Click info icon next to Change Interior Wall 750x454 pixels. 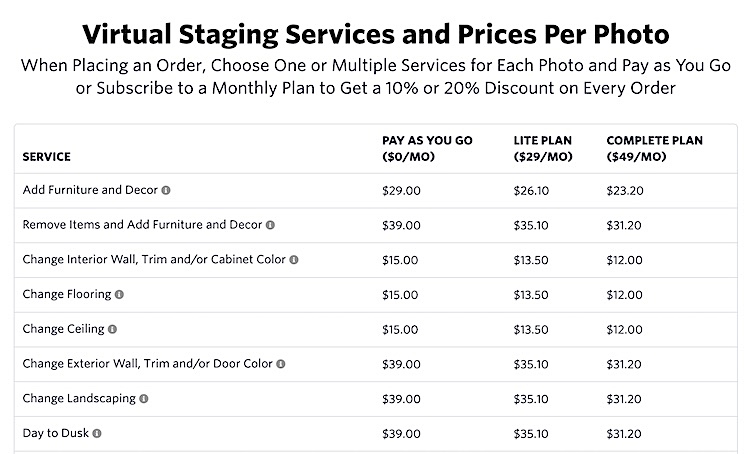[x=294, y=260]
